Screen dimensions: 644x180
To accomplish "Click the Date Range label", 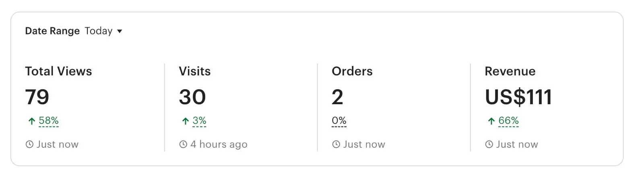I will (x=52, y=31).
